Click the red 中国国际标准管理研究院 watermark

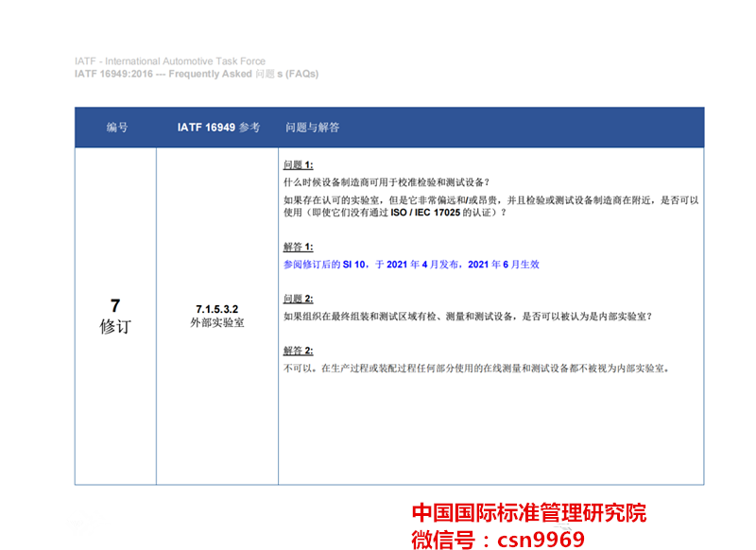[x=529, y=512]
